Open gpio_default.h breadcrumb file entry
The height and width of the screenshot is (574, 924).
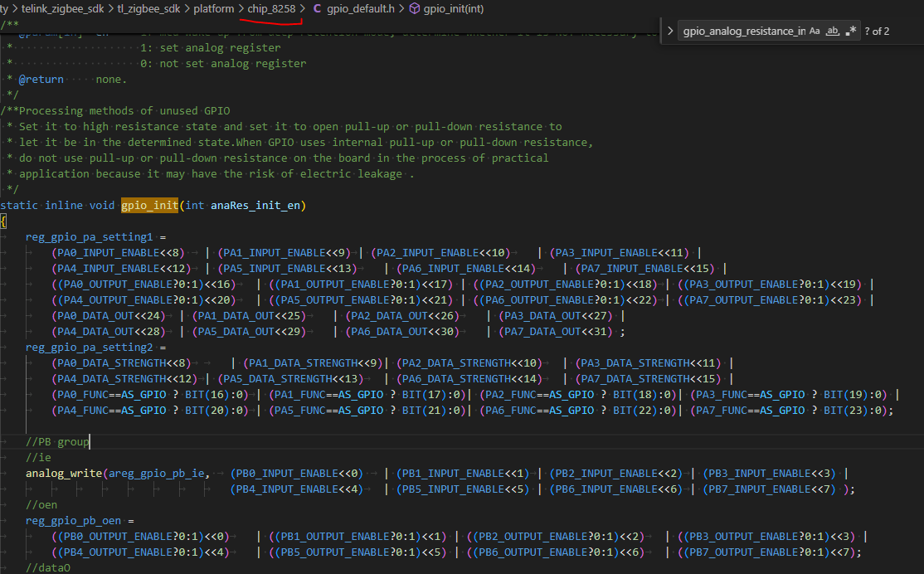[x=361, y=9]
